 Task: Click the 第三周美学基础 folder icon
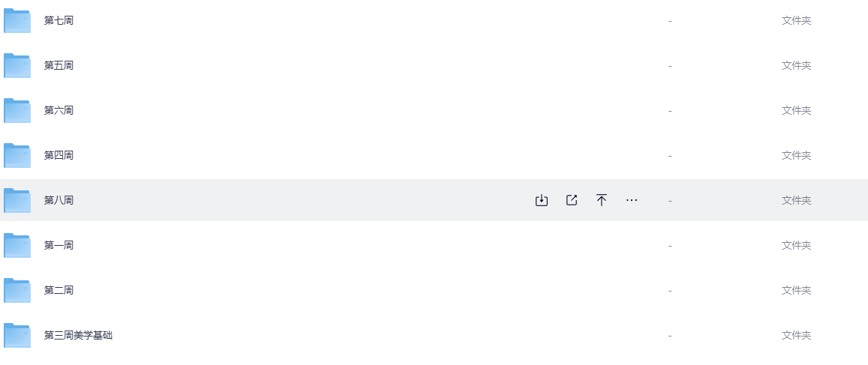(x=17, y=336)
